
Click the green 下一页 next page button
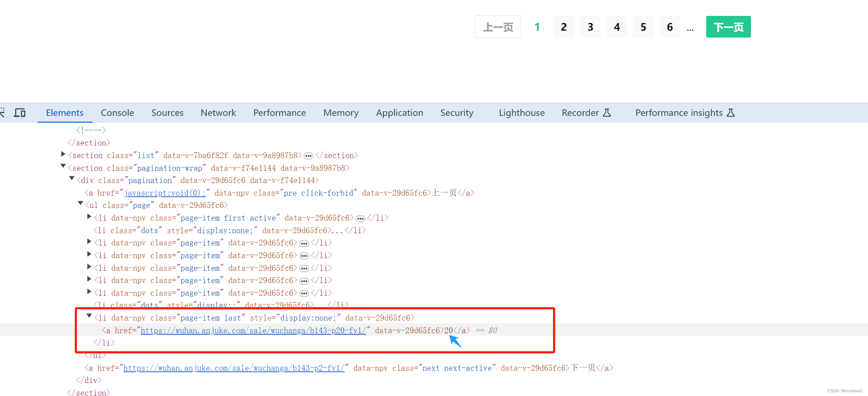728,27
